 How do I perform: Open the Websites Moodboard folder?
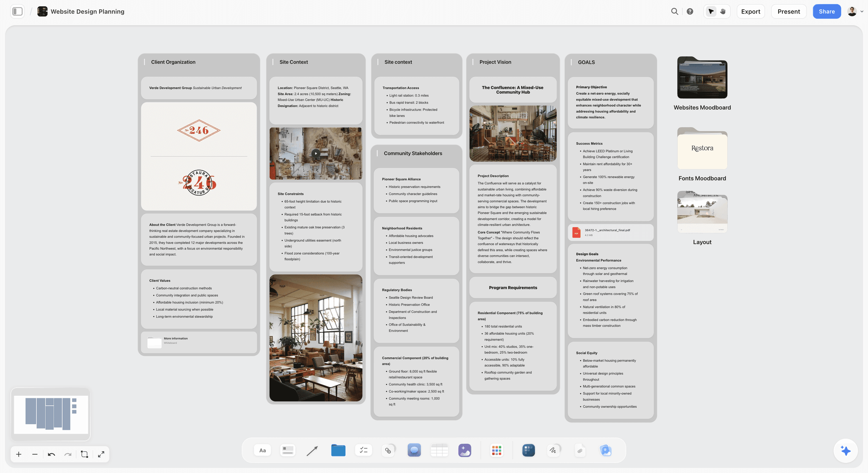(702, 78)
